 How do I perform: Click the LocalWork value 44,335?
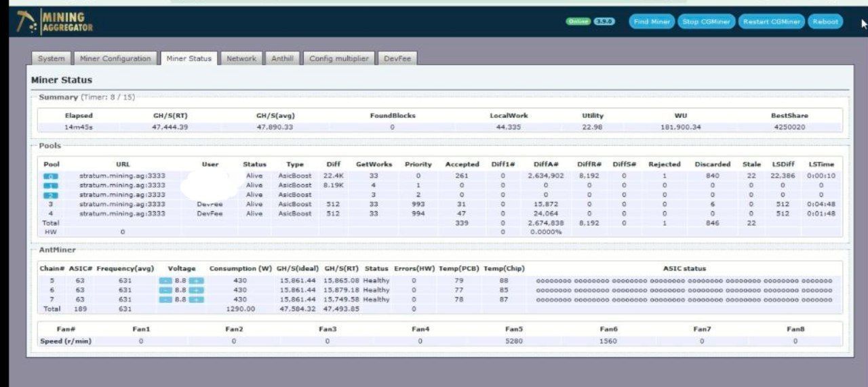click(509, 127)
